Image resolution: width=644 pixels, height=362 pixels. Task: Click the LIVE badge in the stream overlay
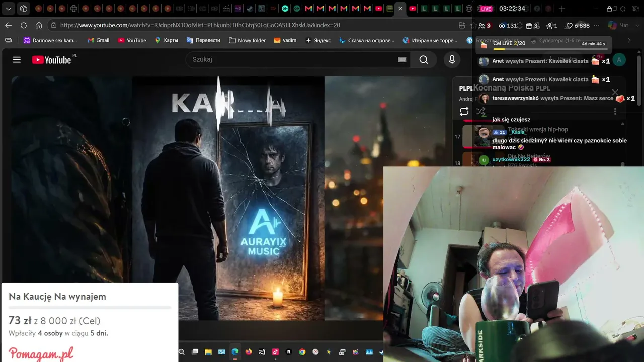(485, 9)
